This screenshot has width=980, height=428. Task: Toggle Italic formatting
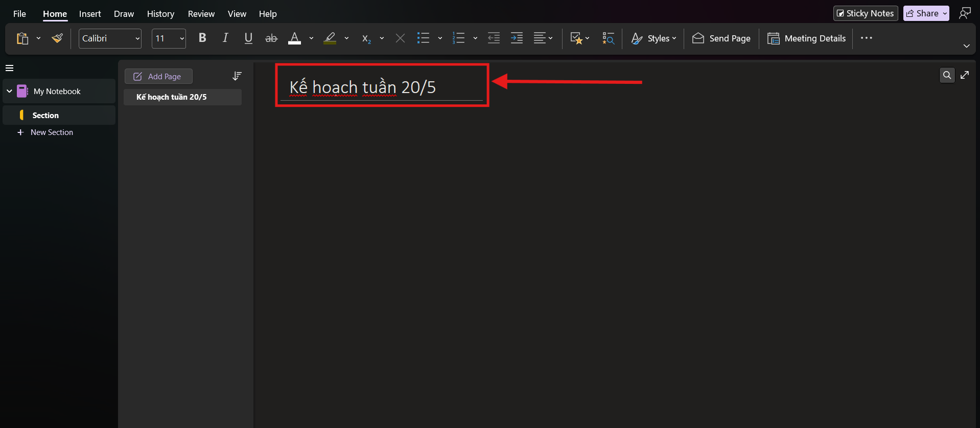tap(225, 38)
